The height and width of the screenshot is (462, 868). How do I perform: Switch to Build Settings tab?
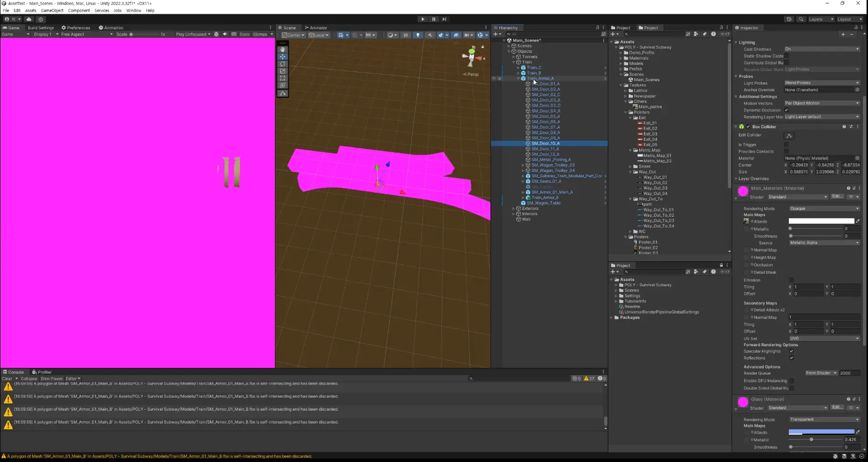41,28
